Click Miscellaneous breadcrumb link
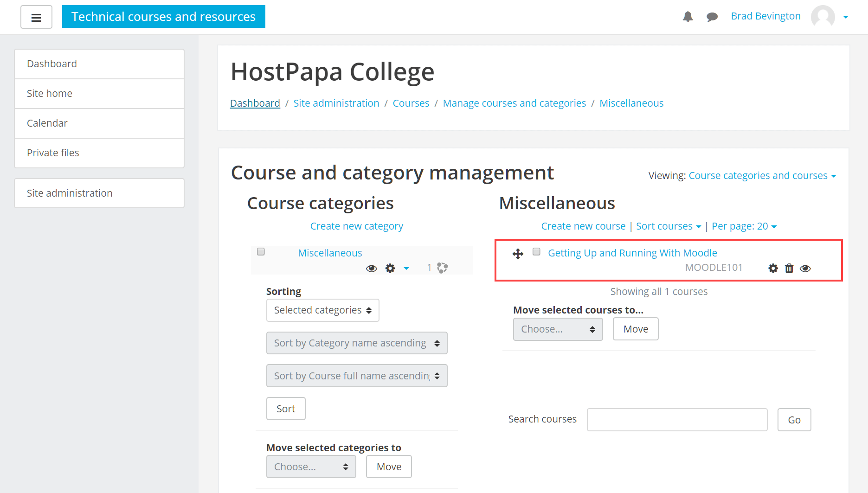Screen dimensions: 868x493 point(631,103)
